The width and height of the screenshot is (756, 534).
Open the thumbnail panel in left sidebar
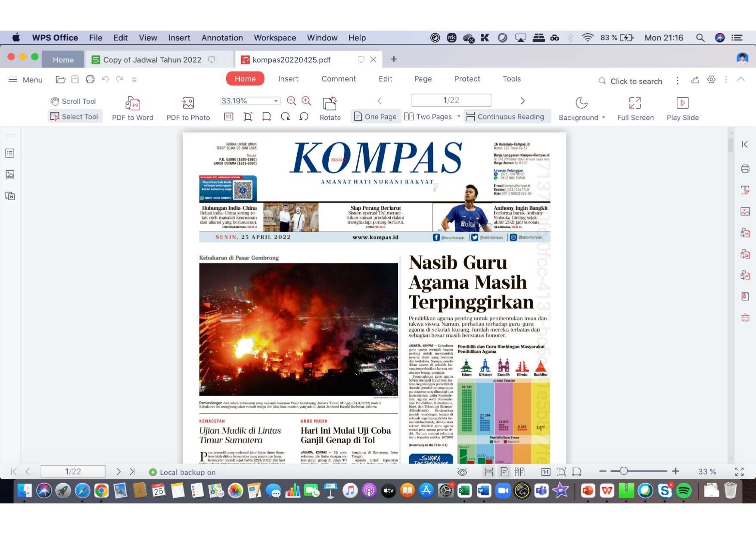point(10,174)
